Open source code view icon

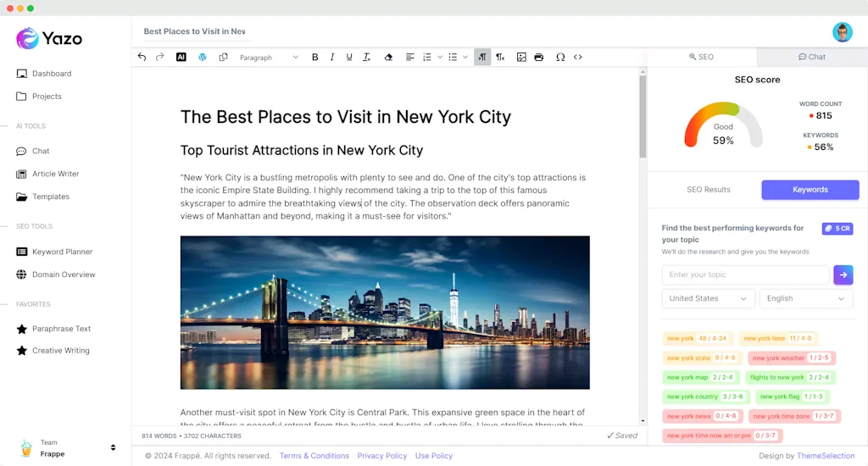click(578, 58)
